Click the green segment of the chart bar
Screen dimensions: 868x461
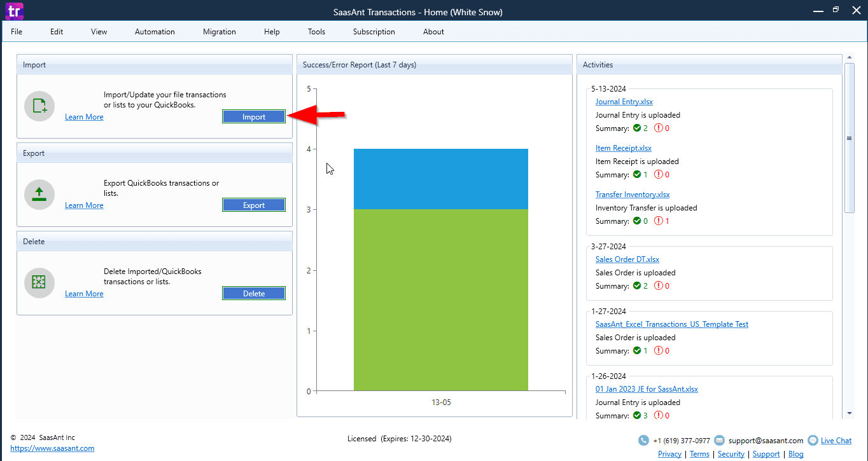pyautogui.click(x=441, y=299)
